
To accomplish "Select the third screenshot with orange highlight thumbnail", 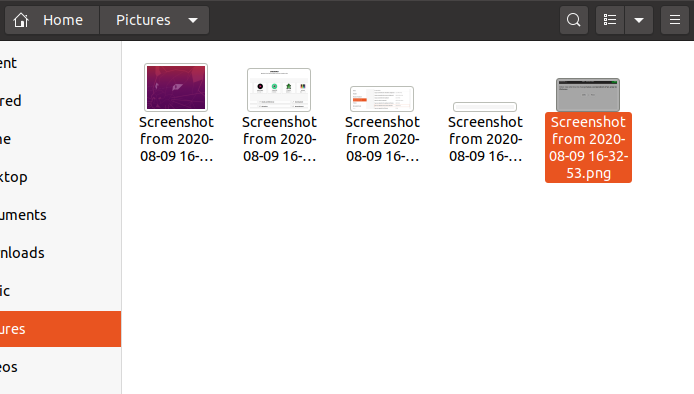I will (382, 99).
